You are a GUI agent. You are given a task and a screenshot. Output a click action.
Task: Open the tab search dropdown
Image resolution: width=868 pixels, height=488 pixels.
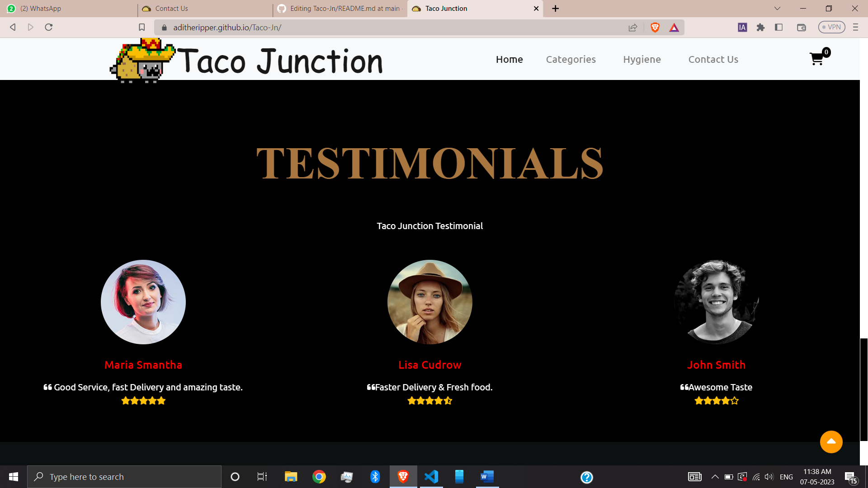click(x=777, y=8)
